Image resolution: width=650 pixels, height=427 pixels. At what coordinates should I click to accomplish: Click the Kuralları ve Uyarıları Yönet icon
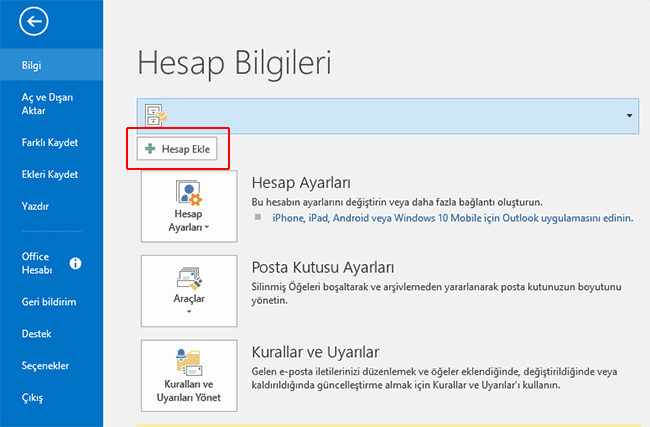(x=189, y=361)
